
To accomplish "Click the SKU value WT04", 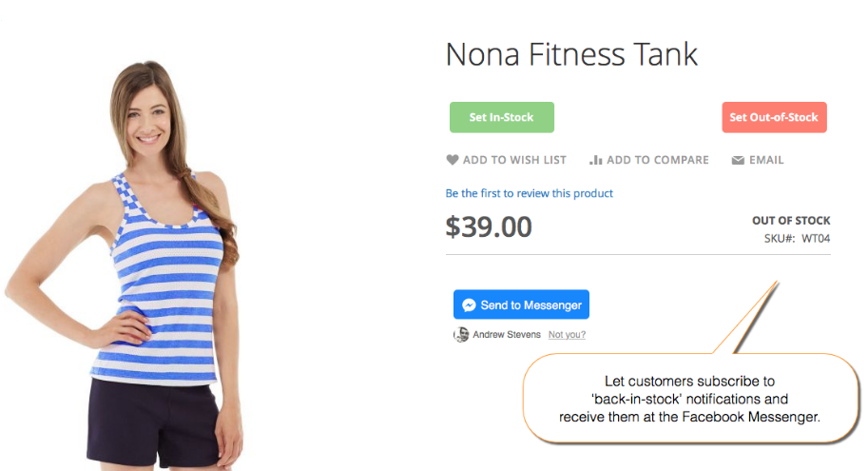I will tap(816, 239).
